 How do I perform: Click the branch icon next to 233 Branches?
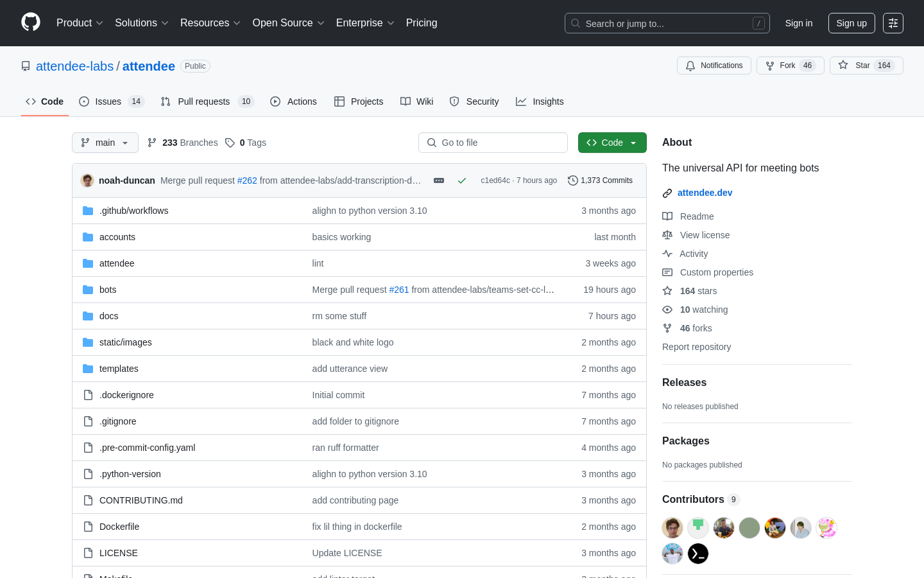(x=152, y=143)
